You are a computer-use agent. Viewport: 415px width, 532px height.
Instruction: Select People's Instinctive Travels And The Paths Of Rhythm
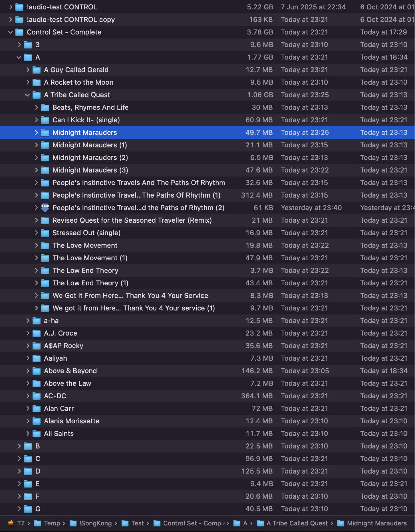pyautogui.click(x=207, y=183)
